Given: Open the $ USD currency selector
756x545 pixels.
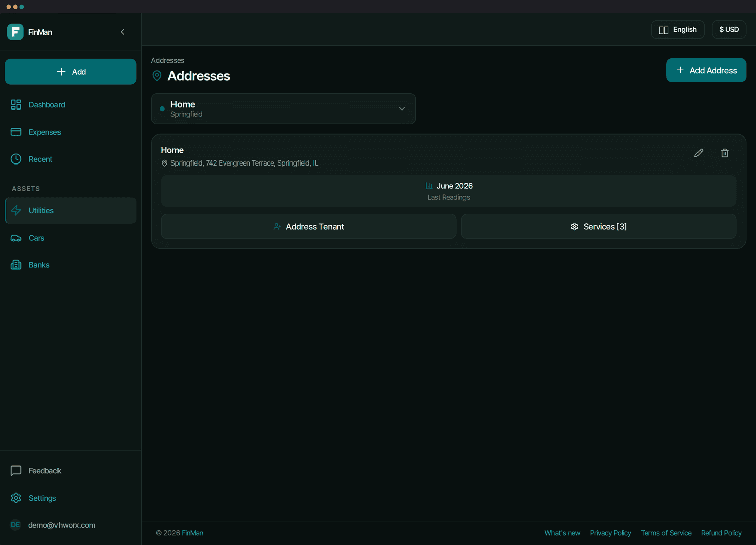Looking at the screenshot, I should [x=729, y=30].
